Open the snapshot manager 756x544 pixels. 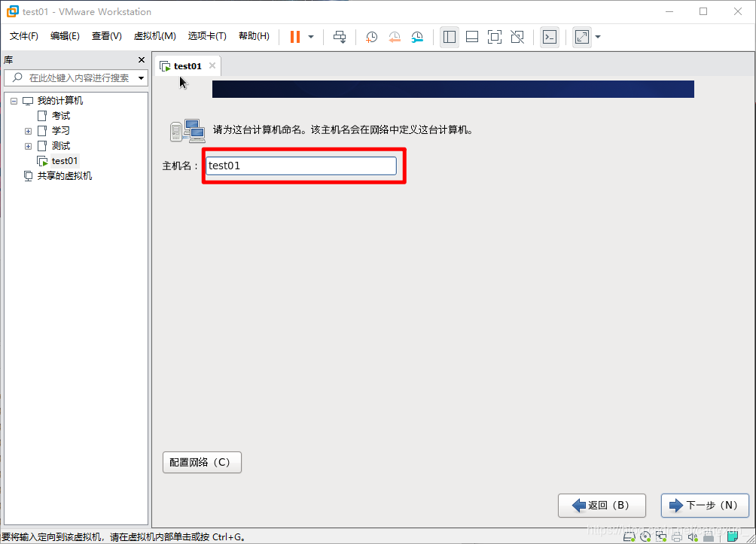point(417,37)
